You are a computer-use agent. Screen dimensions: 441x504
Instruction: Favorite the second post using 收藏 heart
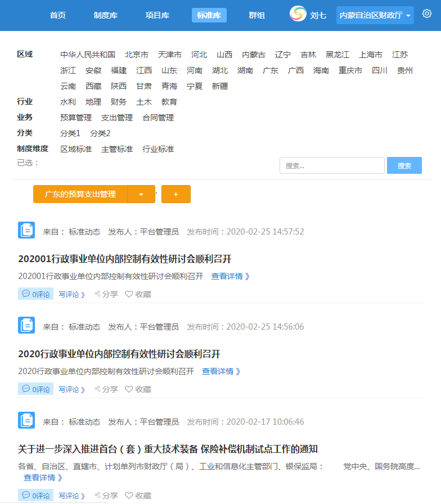pyautogui.click(x=138, y=389)
